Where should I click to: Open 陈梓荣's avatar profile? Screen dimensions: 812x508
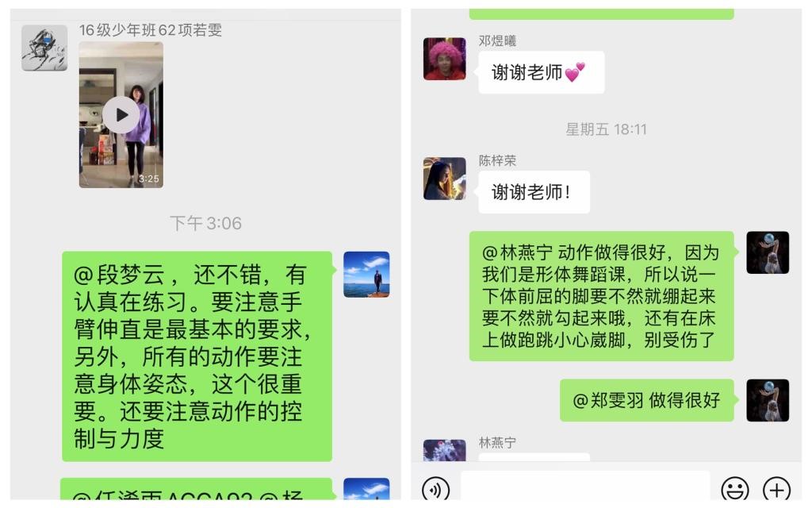pos(444,179)
